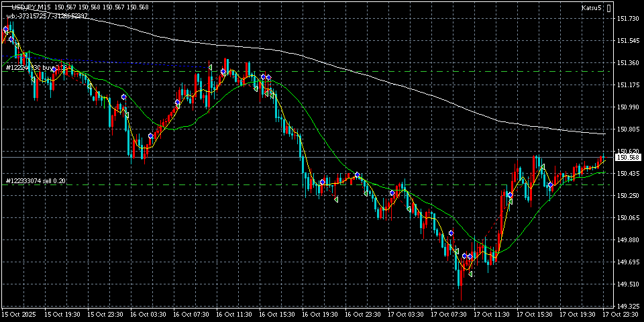Click the wb indicator value label
Screen dimensions: 644x322
pyautogui.click(x=47, y=15)
